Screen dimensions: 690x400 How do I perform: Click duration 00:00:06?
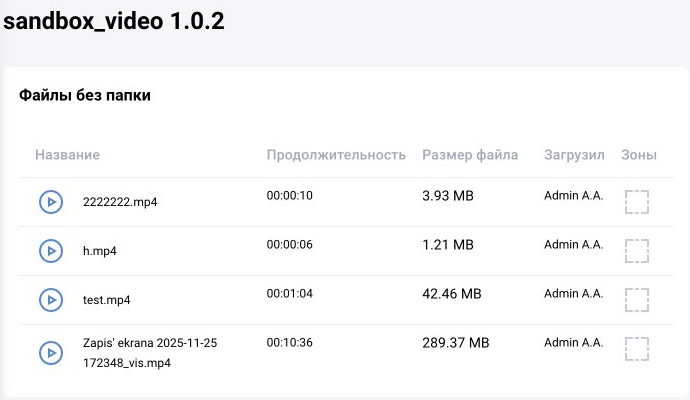click(290, 244)
